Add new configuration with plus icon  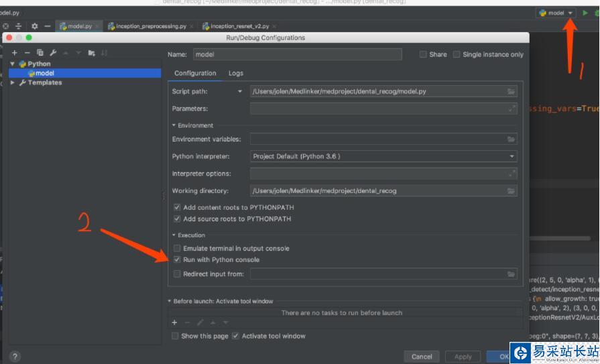pos(15,53)
